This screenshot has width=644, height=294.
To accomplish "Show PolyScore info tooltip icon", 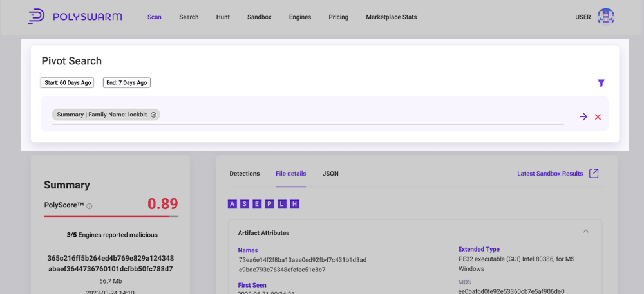I will click(90, 206).
